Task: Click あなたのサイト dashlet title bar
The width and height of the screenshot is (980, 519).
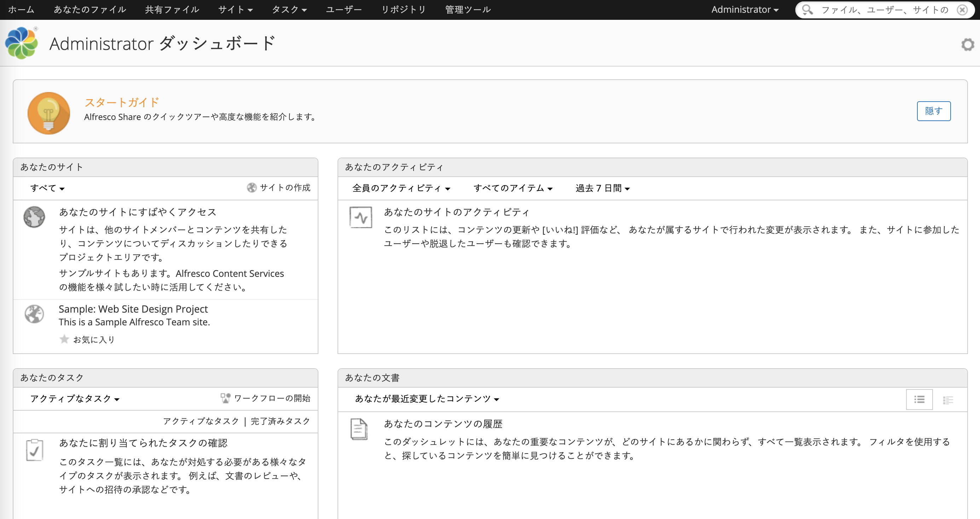Action: [x=166, y=167]
